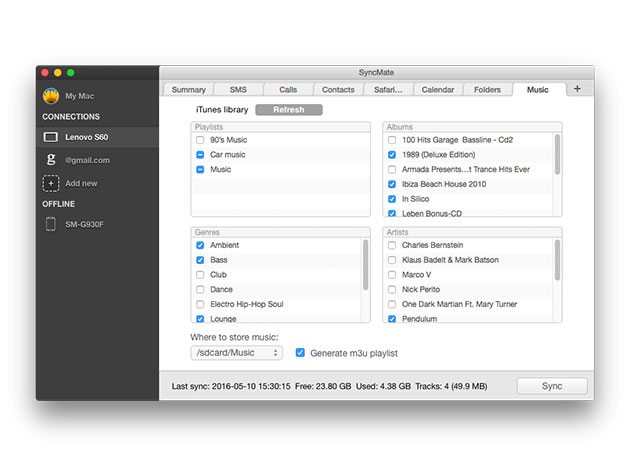Go to the Calendar tab
Viewport: 630px width, 473px height.
(x=438, y=90)
